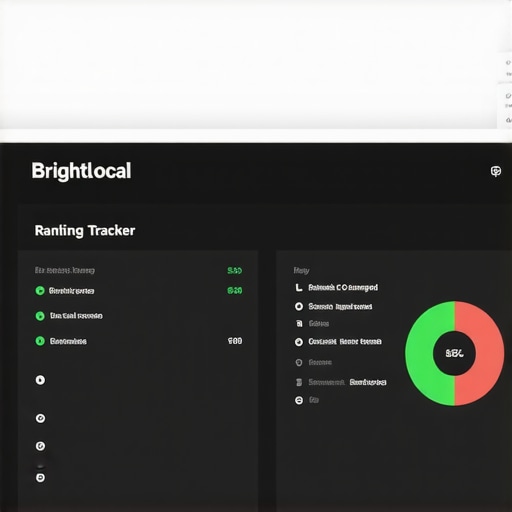Click the third white circle icon in left panel

40,446
